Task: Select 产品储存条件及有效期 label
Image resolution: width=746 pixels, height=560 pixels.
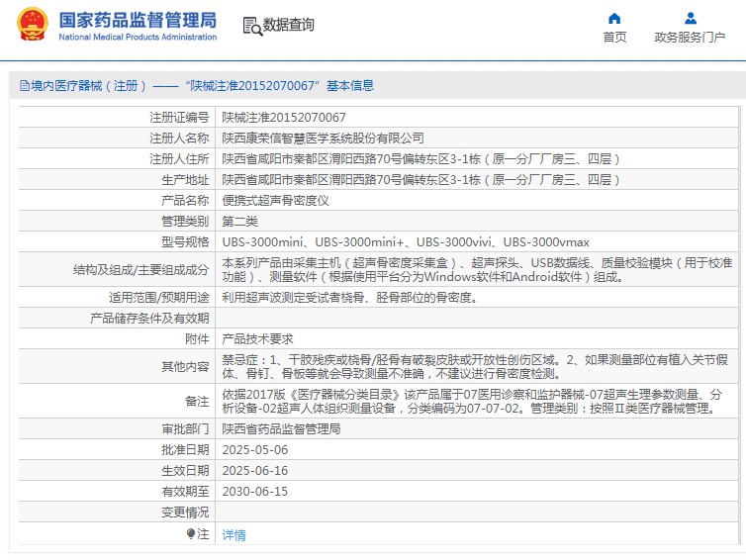Action: coord(149,319)
